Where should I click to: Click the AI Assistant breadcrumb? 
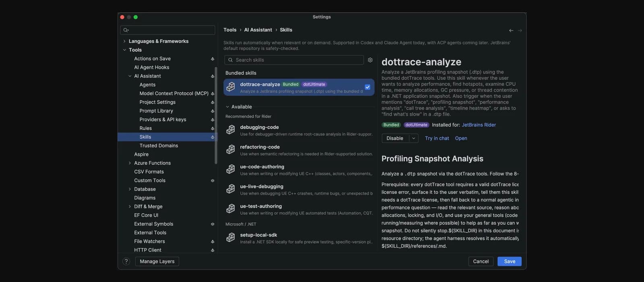click(x=258, y=30)
